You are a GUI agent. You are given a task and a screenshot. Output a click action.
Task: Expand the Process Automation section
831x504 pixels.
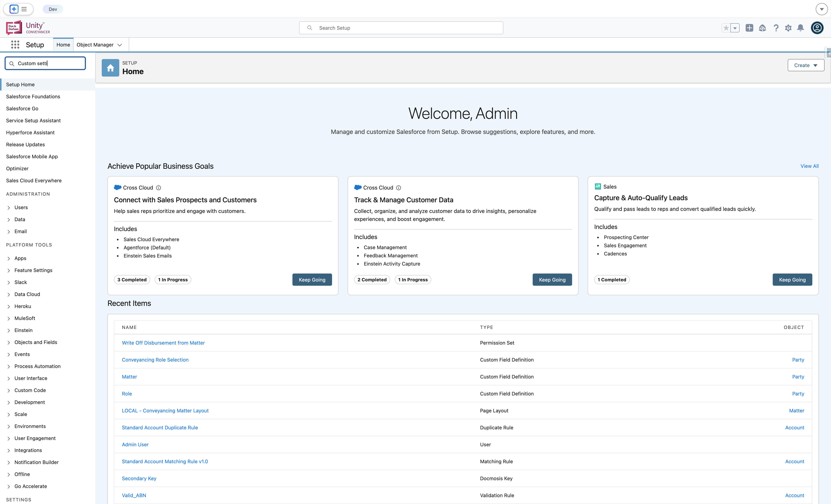pos(9,366)
